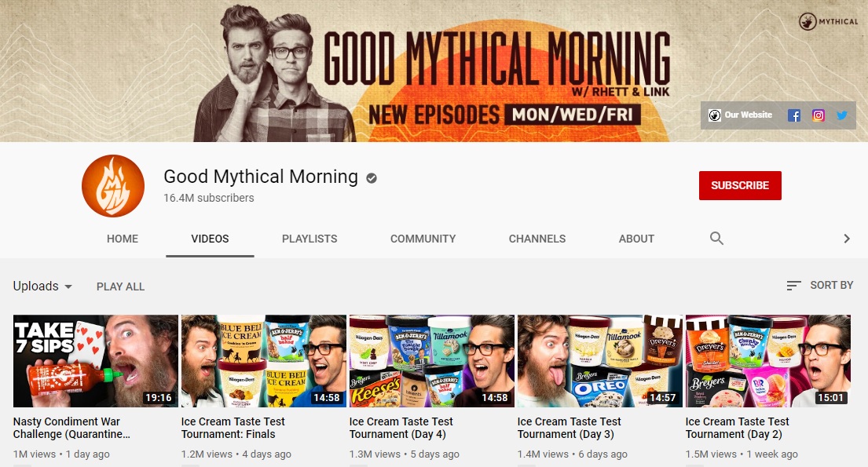Click the sort lines icon beside SORT BY

click(x=794, y=286)
